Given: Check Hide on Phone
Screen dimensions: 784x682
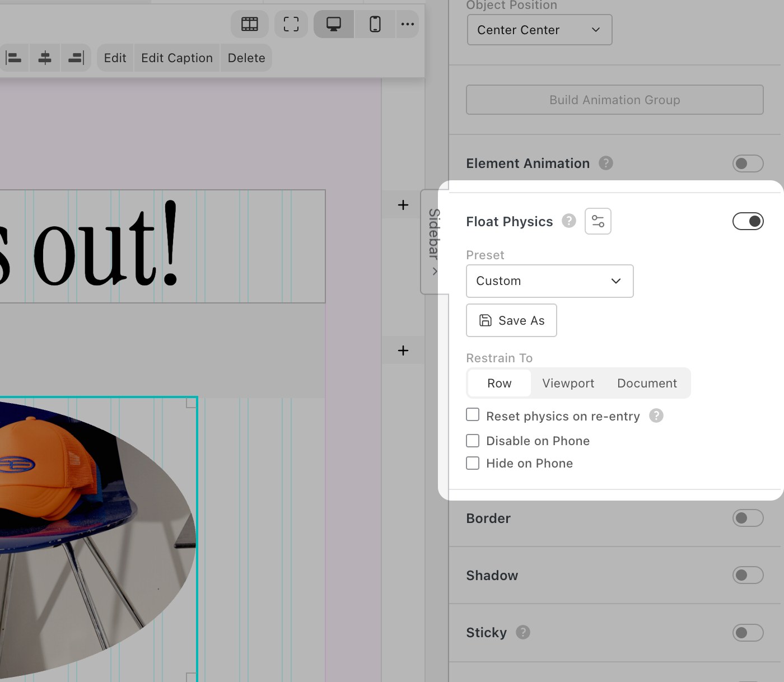Looking at the screenshot, I should pos(473,463).
